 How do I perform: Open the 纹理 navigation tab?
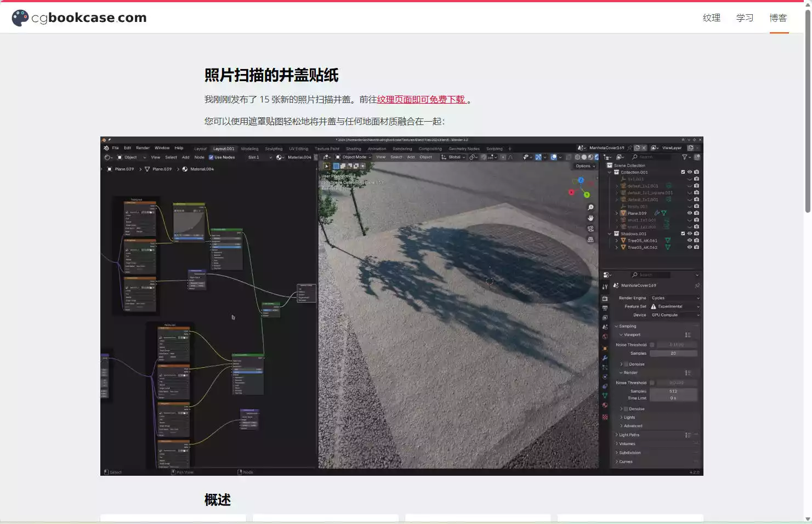point(712,18)
